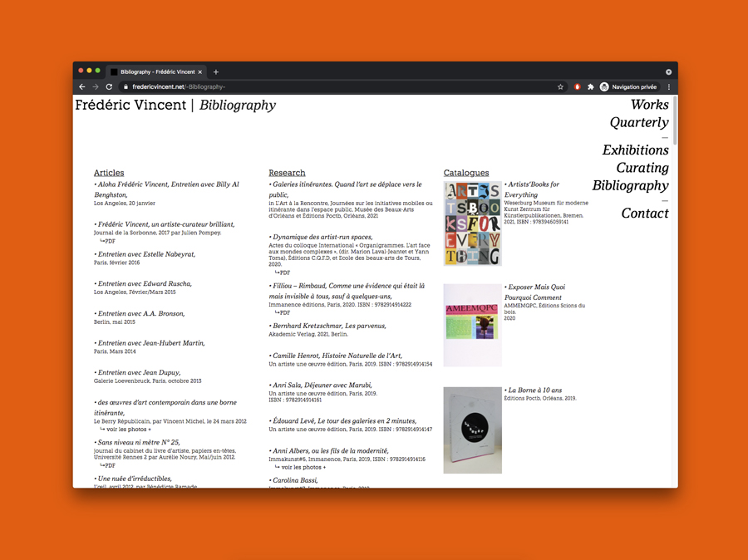The width and height of the screenshot is (748, 560).
Task: Select Bibliography in the site navigation
Action: [x=630, y=185]
